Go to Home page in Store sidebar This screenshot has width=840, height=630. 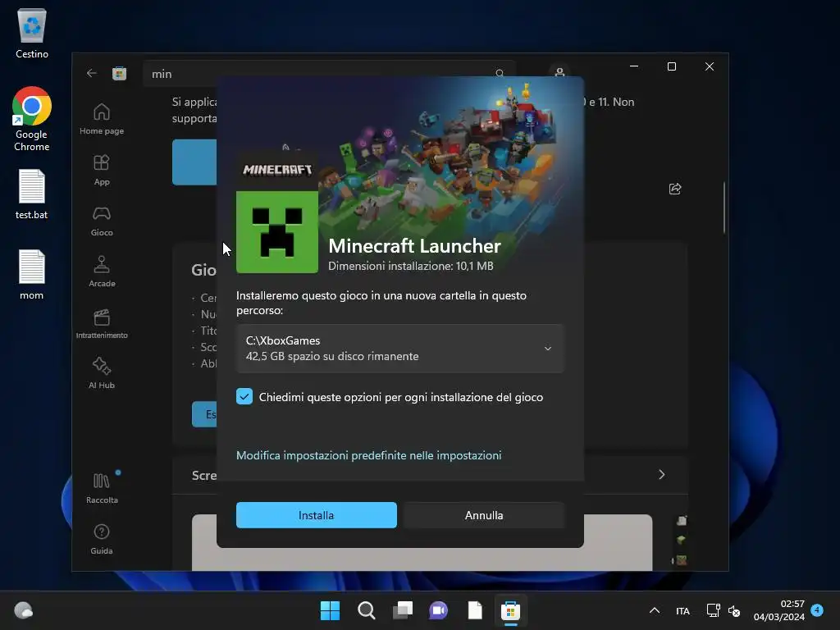(x=102, y=119)
